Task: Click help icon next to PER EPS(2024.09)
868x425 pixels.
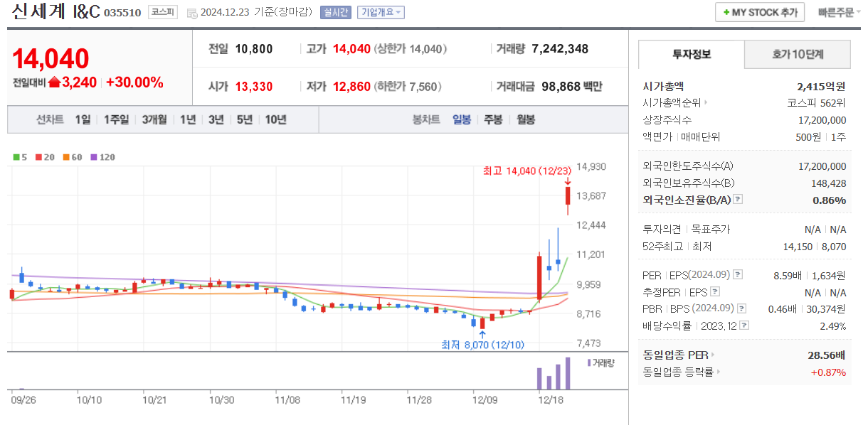Action: (x=739, y=274)
